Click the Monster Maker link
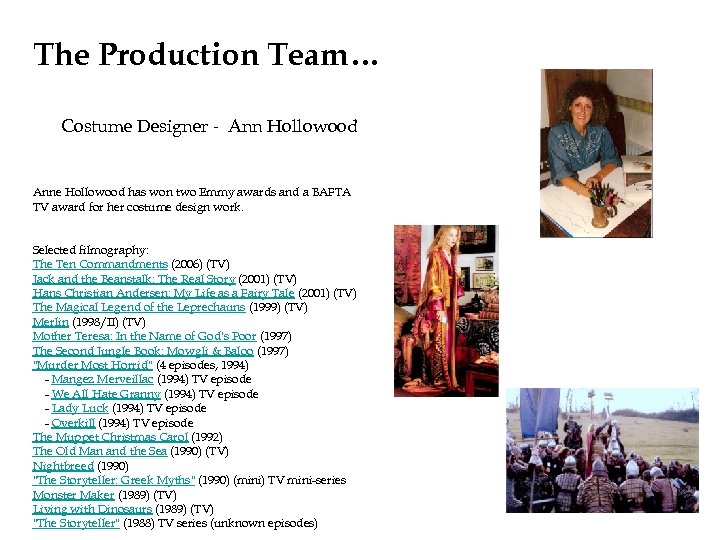The height and width of the screenshot is (540, 720). click(73, 495)
